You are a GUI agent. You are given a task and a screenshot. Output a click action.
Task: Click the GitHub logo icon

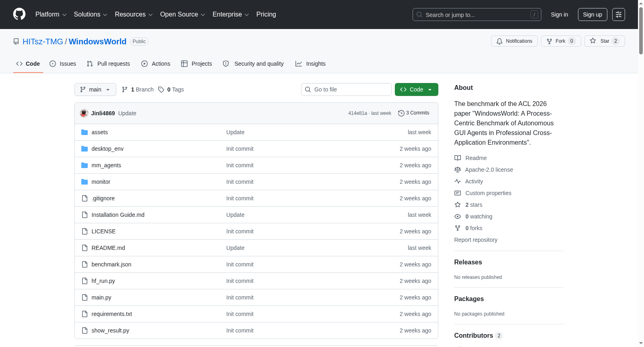[x=19, y=15]
